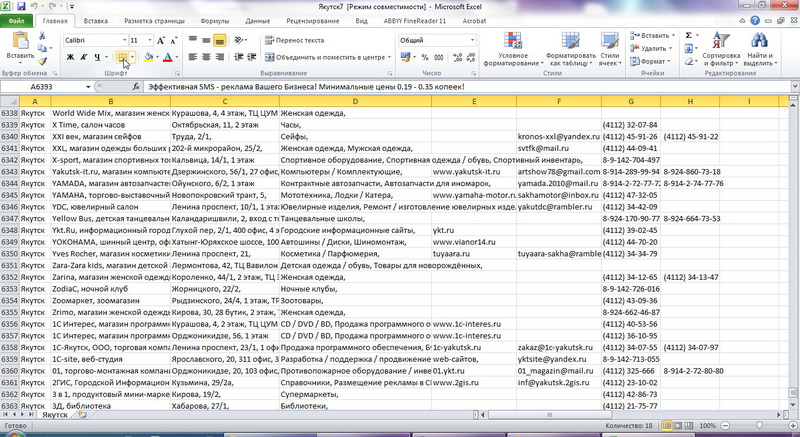
Task: Toggle center text horizontally
Action: (206, 57)
